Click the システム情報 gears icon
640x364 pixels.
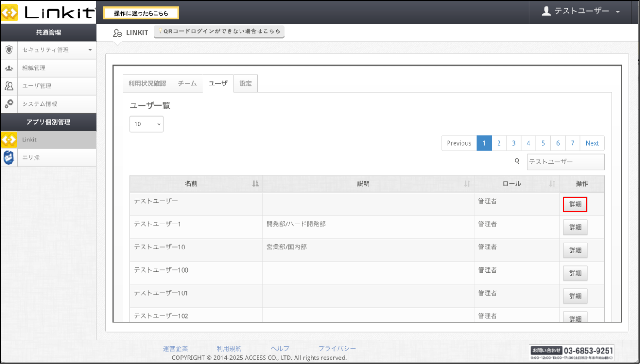(9, 104)
